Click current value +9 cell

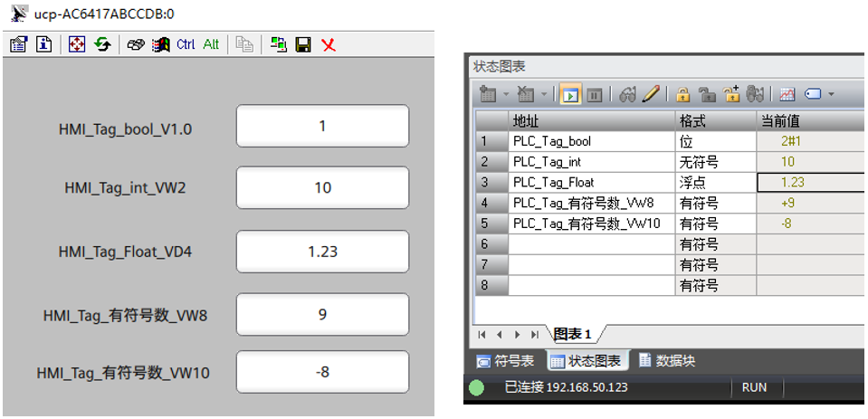812,203
